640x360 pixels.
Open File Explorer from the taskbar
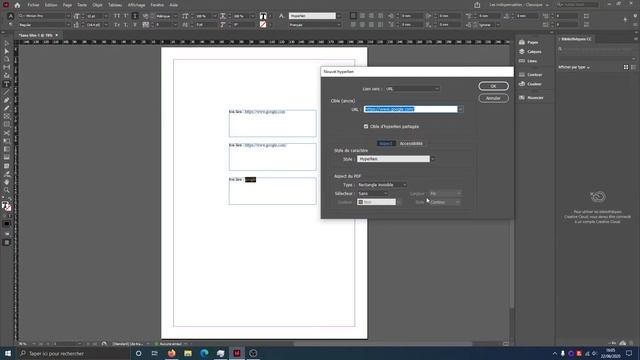[188, 353]
